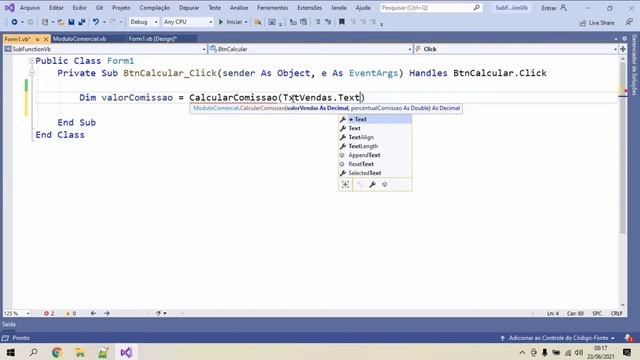Open the Iniciar dropdown arrow
This screenshot has width=640, height=360.
click(246, 22)
